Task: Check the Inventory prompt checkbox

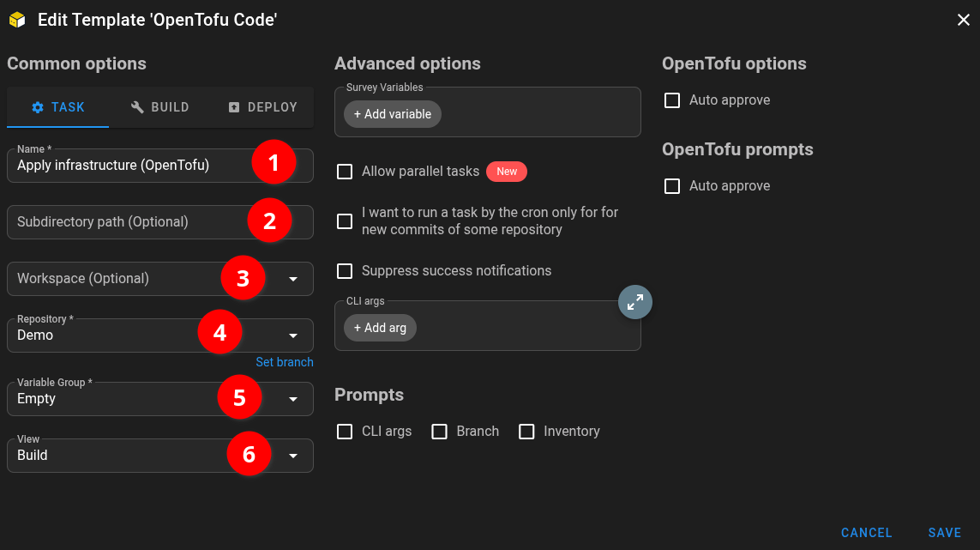Action: [x=527, y=432]
